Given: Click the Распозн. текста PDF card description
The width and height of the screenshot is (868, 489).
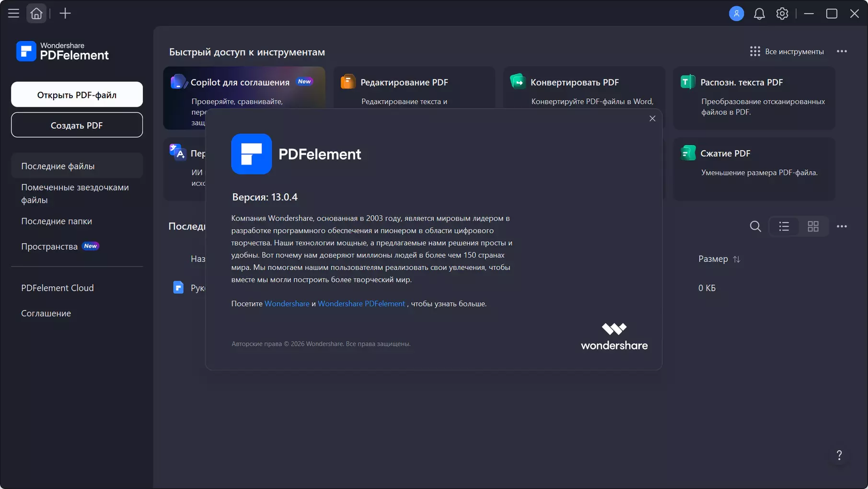Looking at the screenshot, I should coord(763,106).
